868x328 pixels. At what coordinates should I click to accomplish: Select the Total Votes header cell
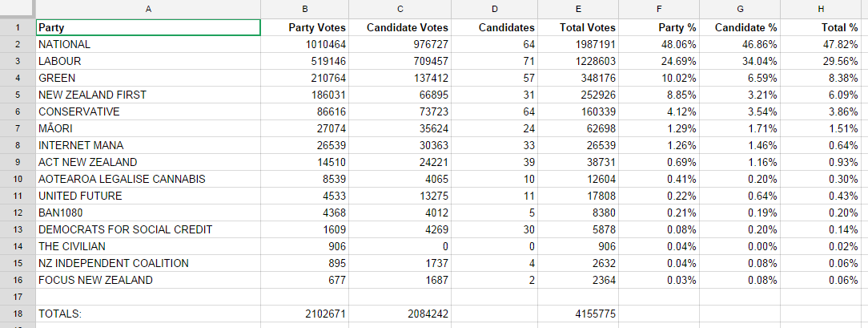point(579,28)
